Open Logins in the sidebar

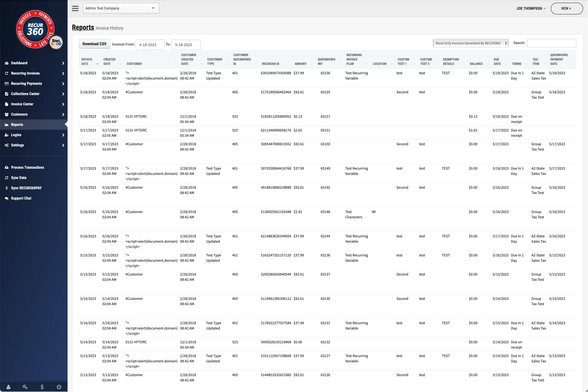click(x=34, y=135)
